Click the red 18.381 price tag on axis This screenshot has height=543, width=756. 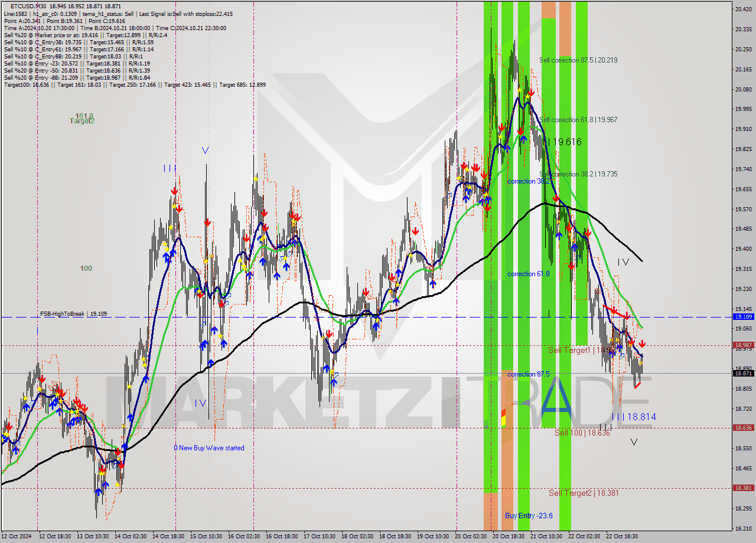743,488
